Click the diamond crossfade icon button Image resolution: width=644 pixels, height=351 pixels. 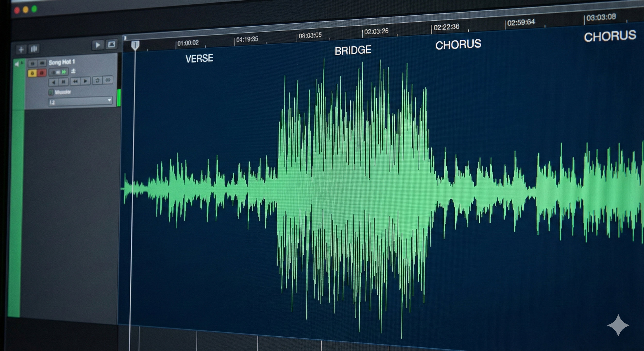(x=108, y=80)
